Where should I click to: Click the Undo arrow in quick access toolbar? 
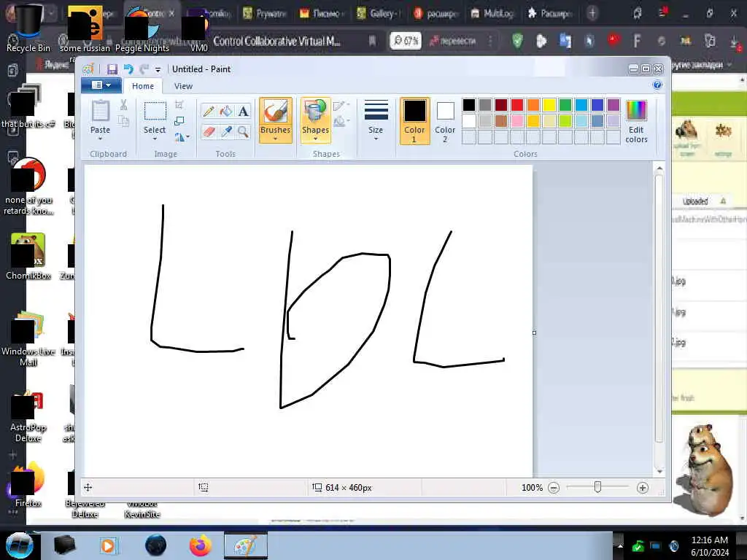pos(128,69)
